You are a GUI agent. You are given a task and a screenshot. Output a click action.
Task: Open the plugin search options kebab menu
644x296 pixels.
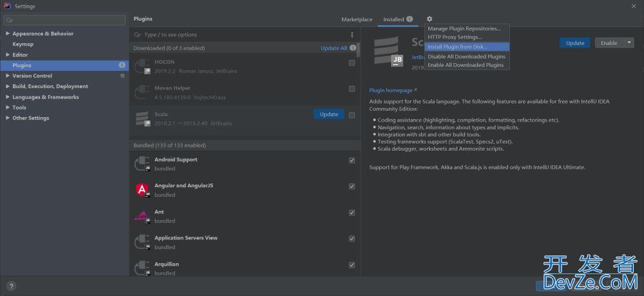coord(352,35)
